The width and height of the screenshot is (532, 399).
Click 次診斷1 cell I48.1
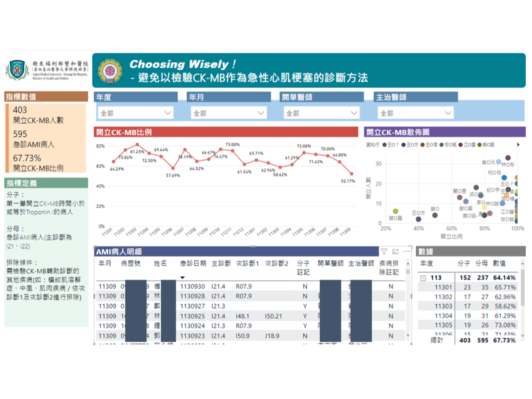[x=242, y=316]
